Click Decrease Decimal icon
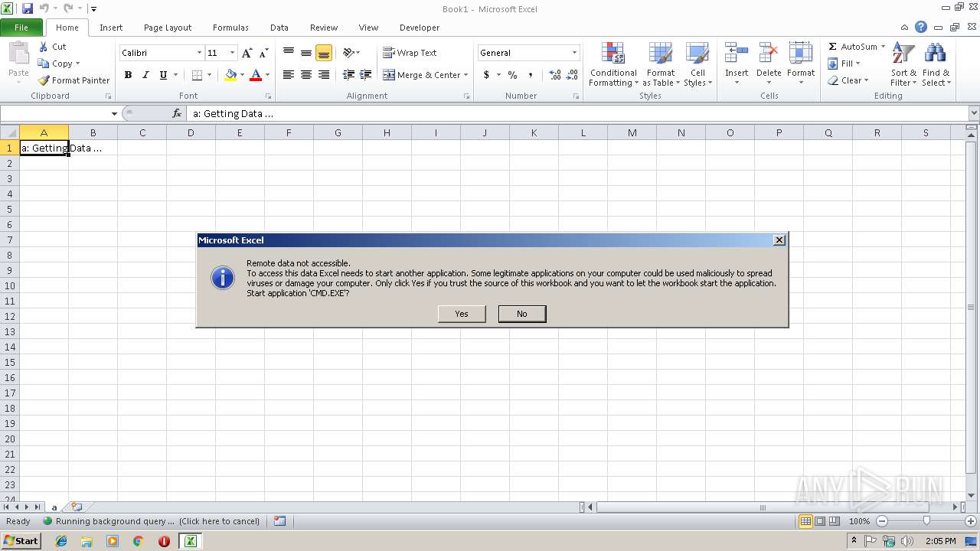 [x=573, y=75]
